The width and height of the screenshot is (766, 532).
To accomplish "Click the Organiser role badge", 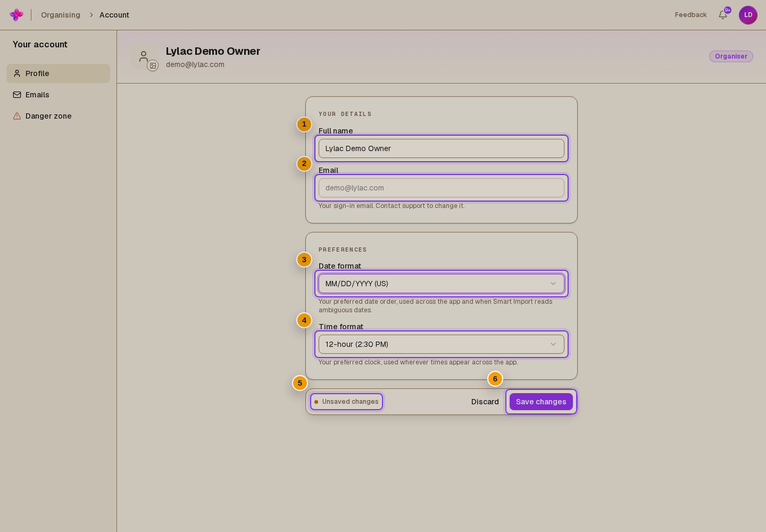I will pos(731,56).
